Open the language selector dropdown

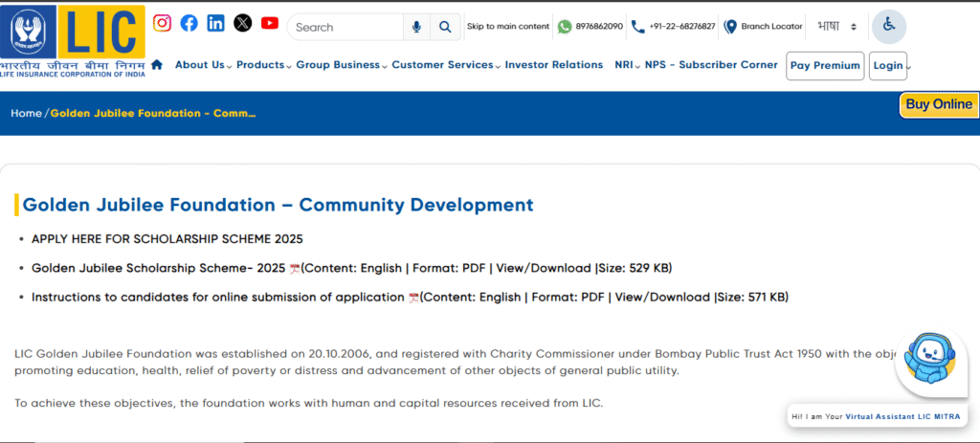[836, 27]
